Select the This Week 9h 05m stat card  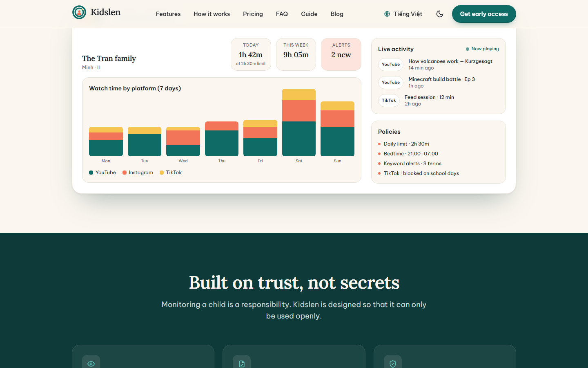pos(296,54)
